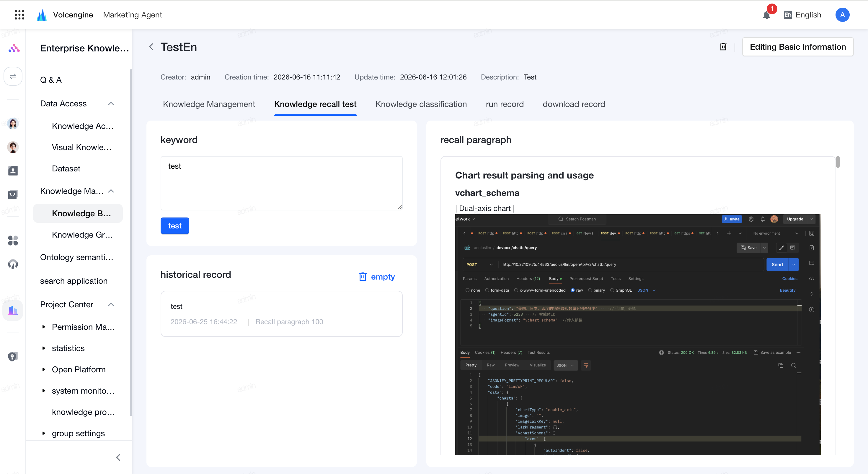
Task: Open Dataset menu item
Action: [66, 168]
